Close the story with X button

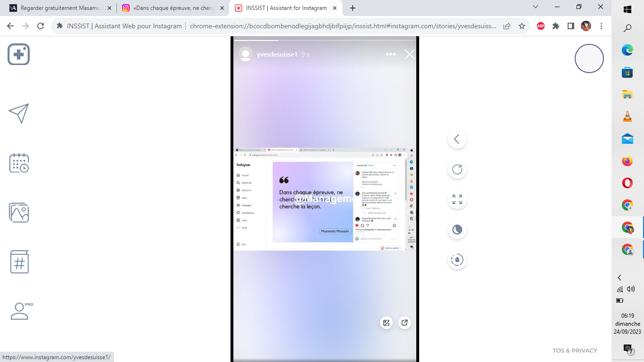410,54
